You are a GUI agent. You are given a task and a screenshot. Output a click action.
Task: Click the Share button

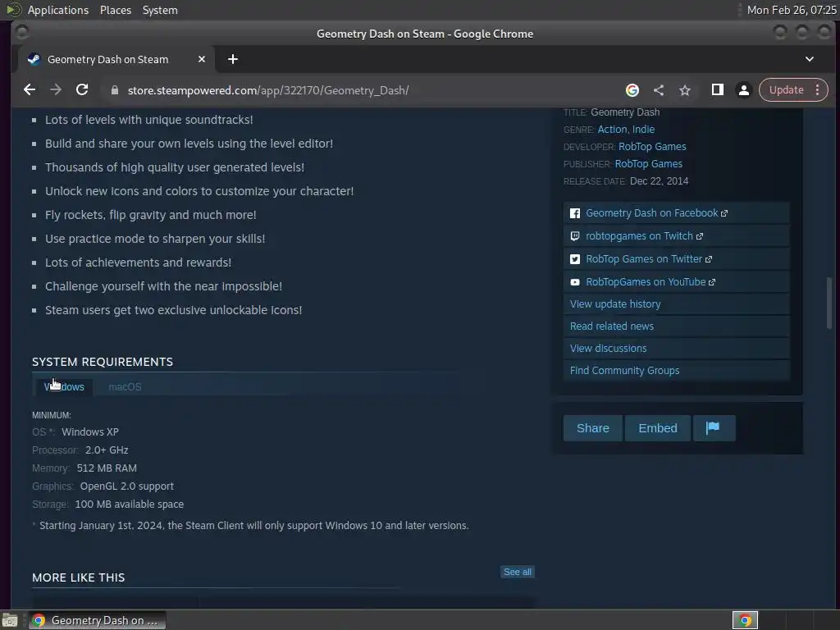592,428
